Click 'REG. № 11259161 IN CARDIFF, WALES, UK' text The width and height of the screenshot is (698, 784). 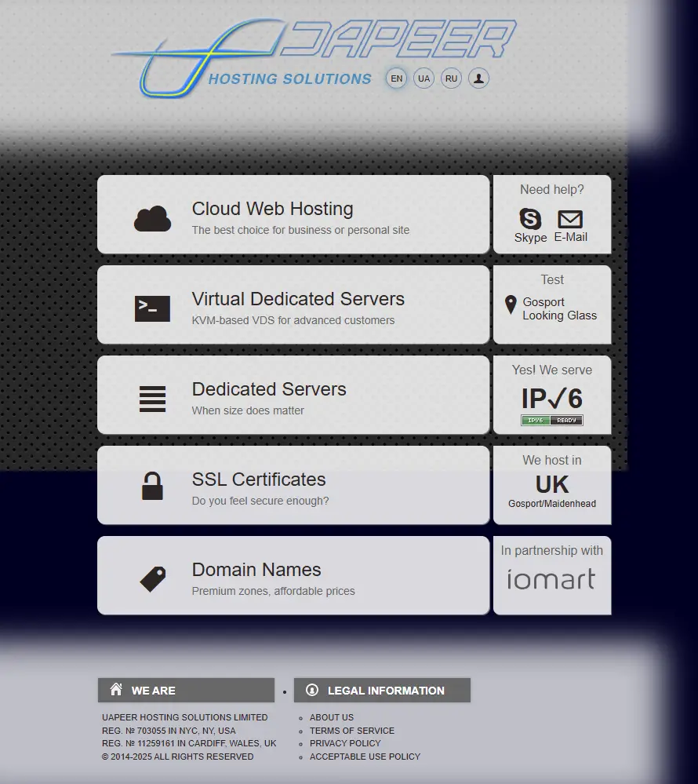coord(189,743)
